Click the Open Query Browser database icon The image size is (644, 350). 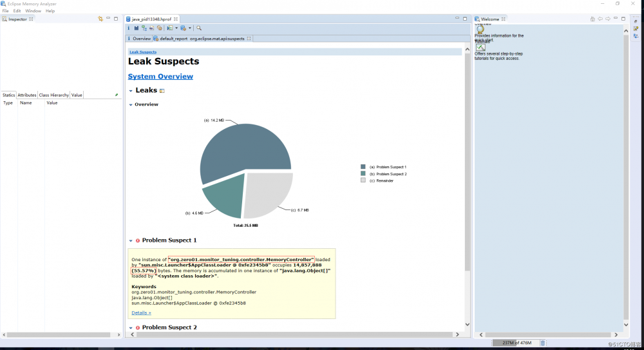(183, 28)
